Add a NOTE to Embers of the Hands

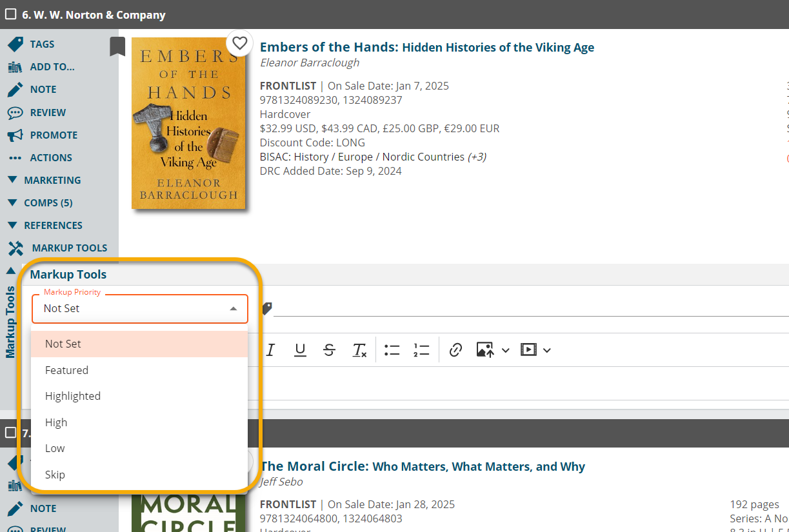pyautogui.click(x=32, y=90)
